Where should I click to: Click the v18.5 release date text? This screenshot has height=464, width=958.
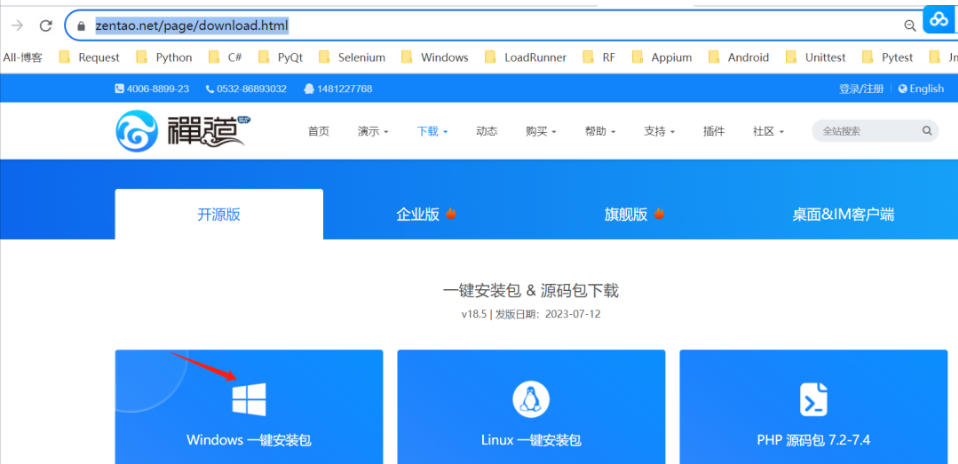(x=530, y=315)
